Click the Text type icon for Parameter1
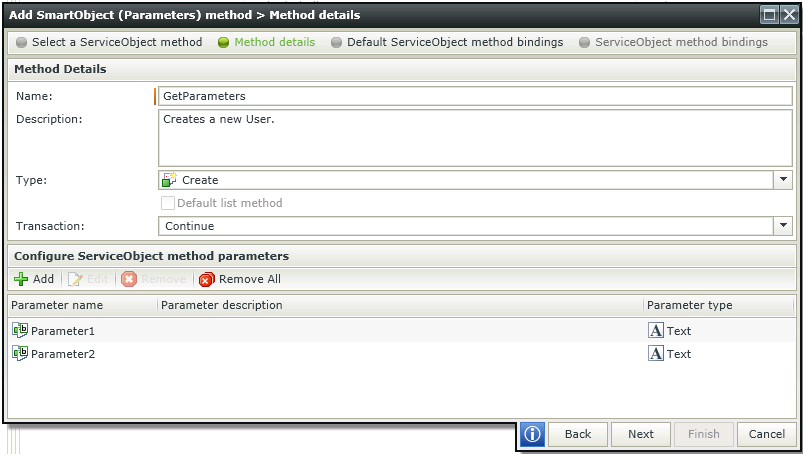 tap(656, 331)
